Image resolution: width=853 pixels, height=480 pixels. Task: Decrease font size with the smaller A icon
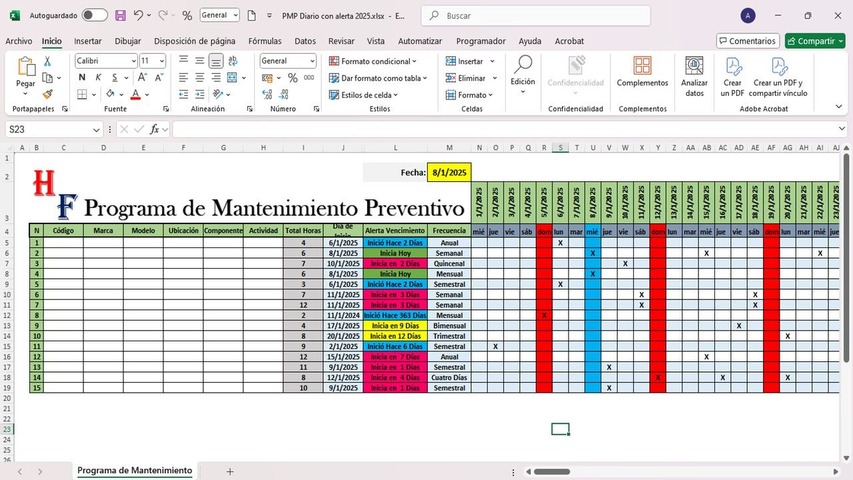(159, 77)
